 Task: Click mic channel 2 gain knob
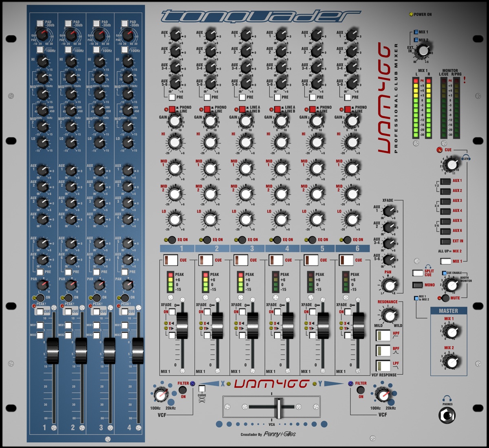point(70,35)
